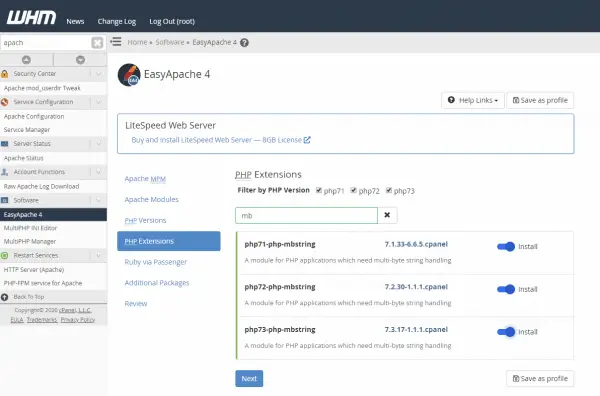Click Log Out (root)
The width and height of the screenshot is (600, 396).
(x=172, y=21)
